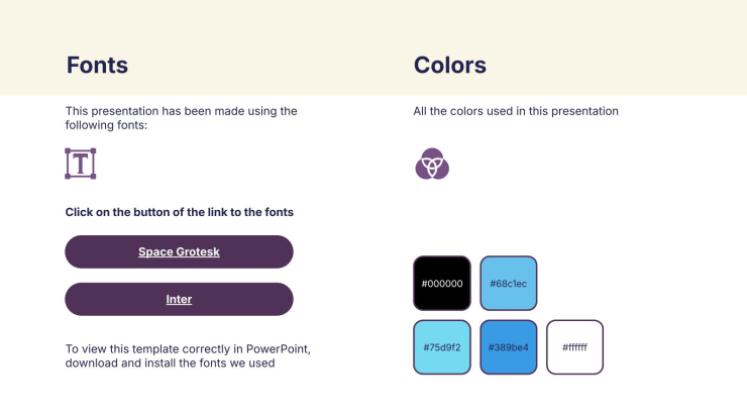Choose the #389be4 blue swatch

pyautogui.click(x=508, y=347)
